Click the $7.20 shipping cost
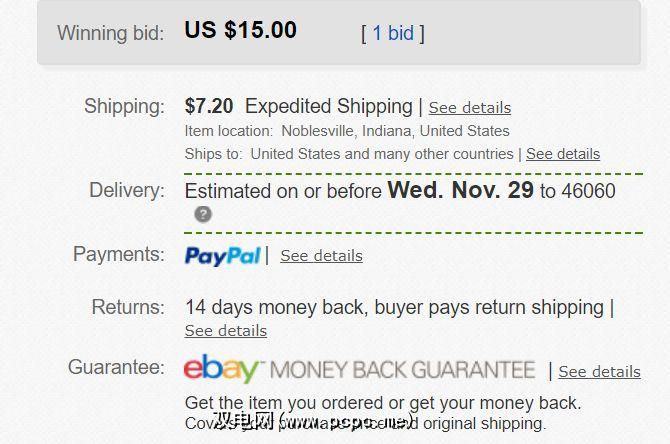This screenshot has height=444, width=670. tap(210, 106)
